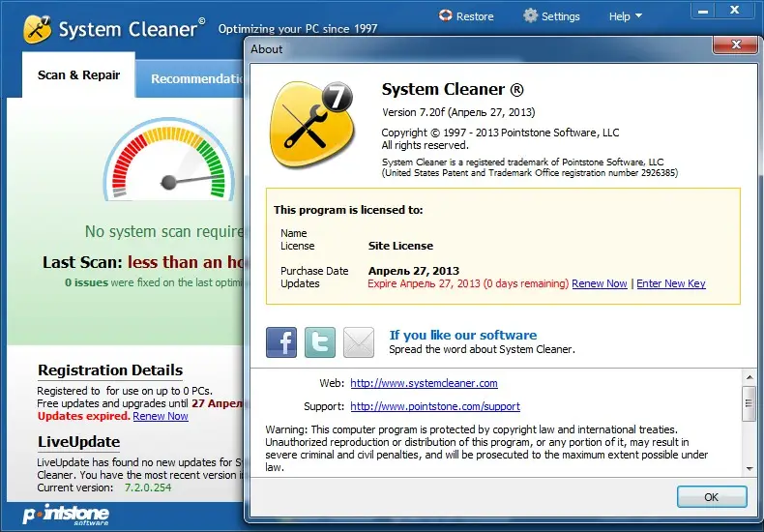
Task: Click the system health gauge graphic
Action: [168, 160]
